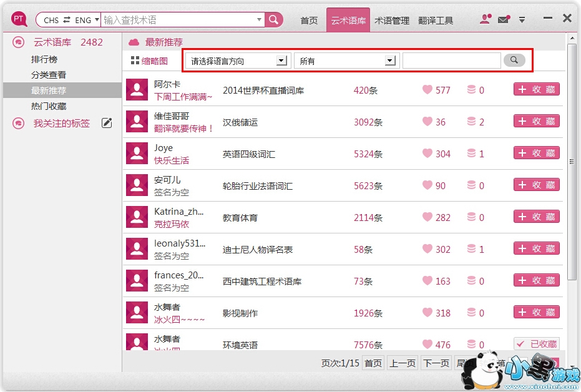581x392 pixels.
Task: Open the top-right dropdown menu arrow
Action: 522,19
